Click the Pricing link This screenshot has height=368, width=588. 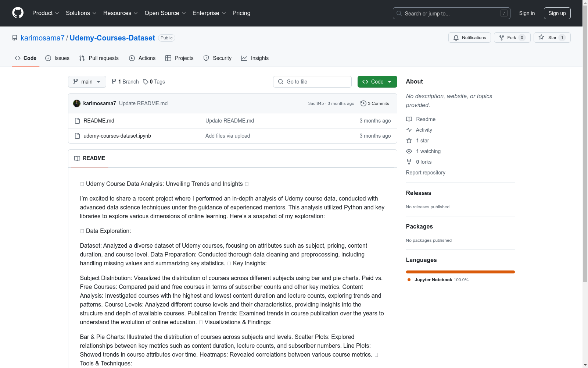[x=241, y=13]
